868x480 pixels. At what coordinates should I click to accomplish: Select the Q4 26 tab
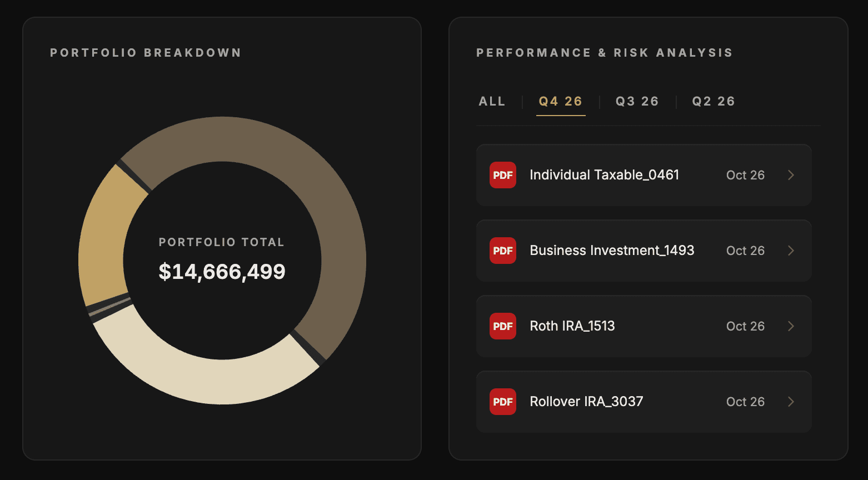tap(561, 102)
